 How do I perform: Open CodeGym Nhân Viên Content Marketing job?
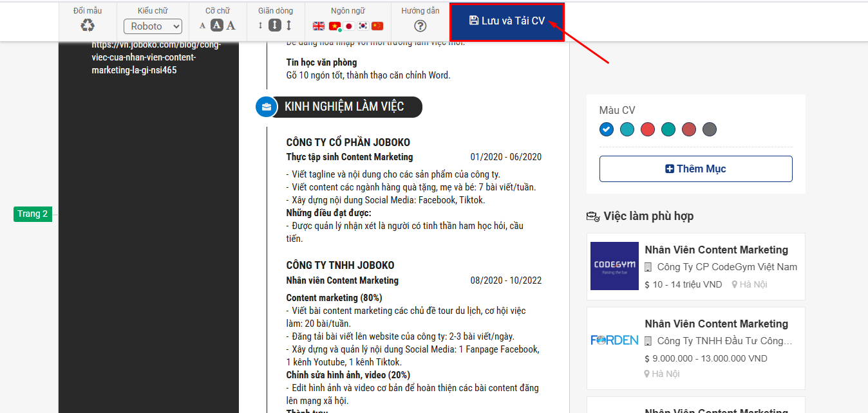pos(716,250)
